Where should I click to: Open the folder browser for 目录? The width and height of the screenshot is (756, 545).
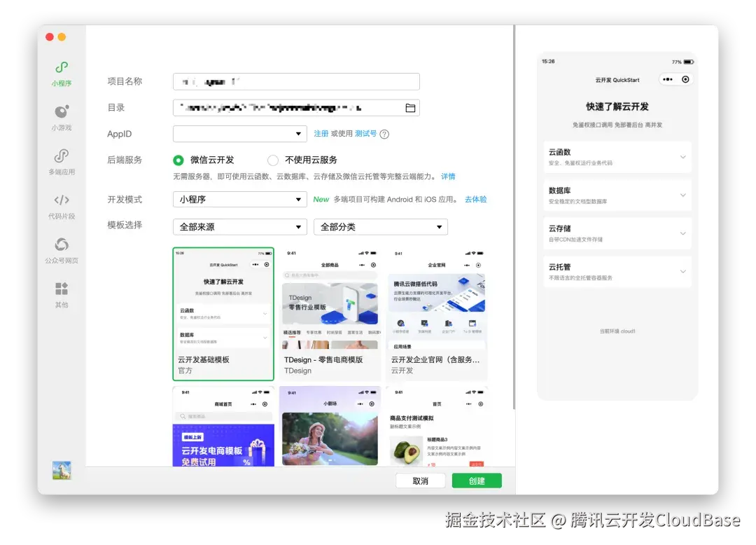[410, 107]
